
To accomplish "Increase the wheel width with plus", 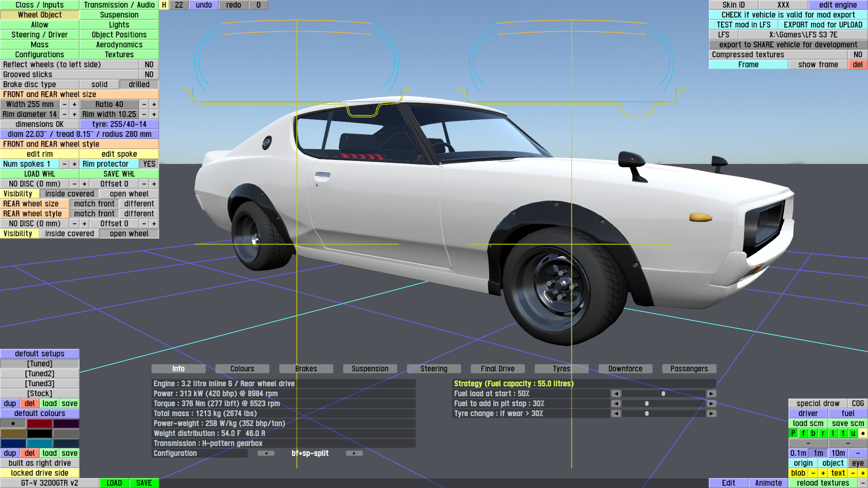I will [x=75, y=104].
